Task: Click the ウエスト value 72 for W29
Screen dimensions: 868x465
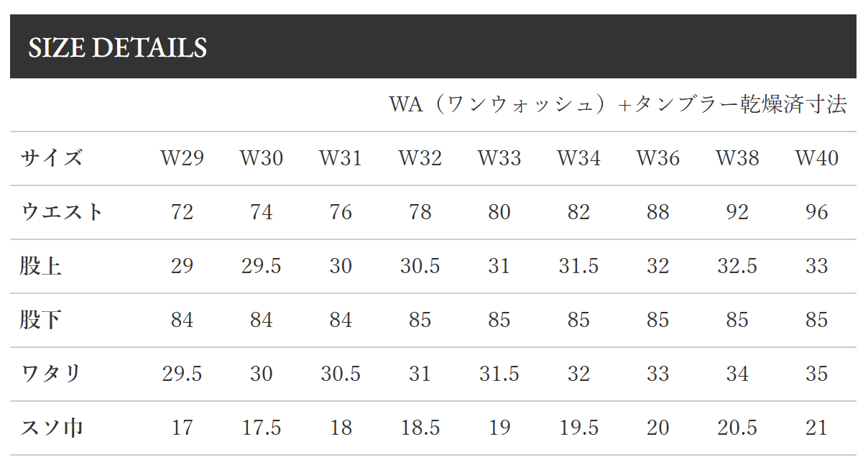Action: pos(182,212)
